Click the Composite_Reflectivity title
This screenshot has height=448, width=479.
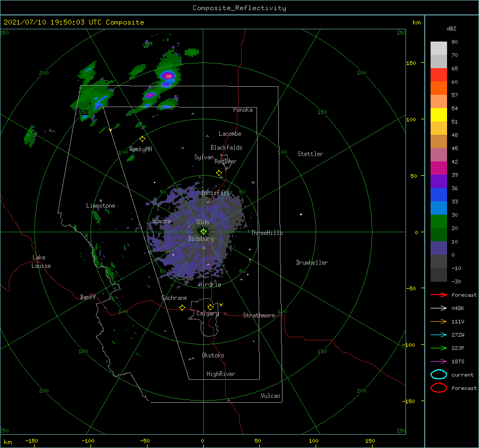239,8
